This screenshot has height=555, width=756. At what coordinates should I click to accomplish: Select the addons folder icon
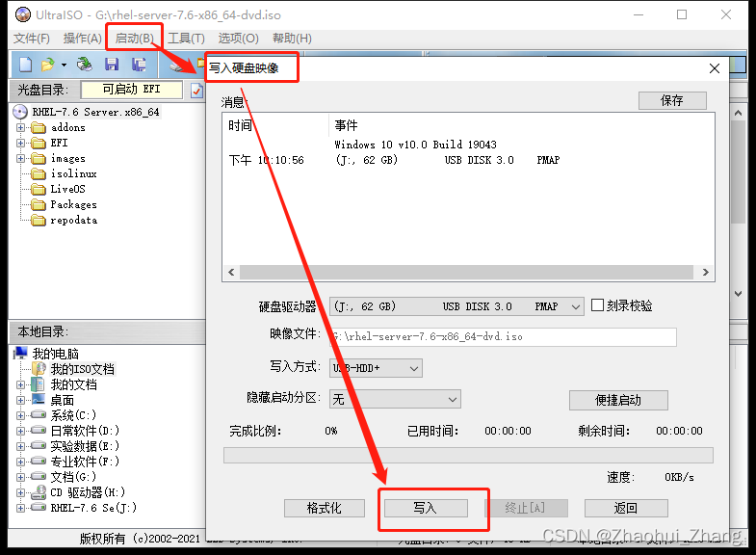(39, 128)
